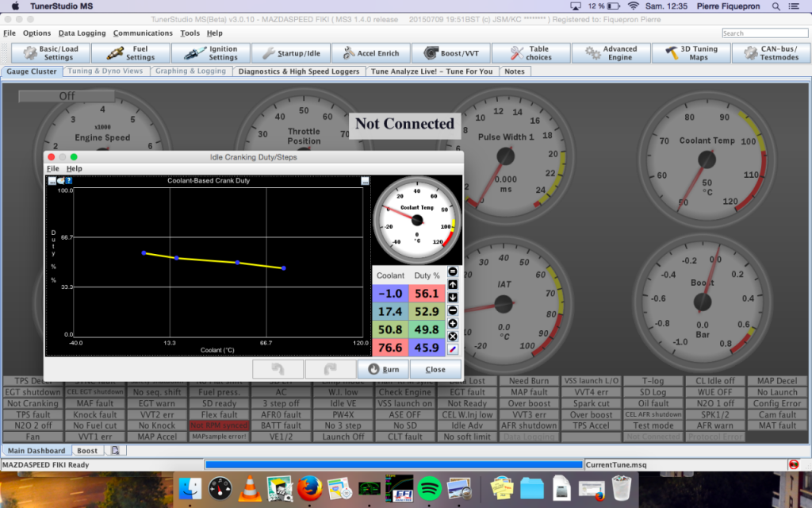Click the interpolate line icon beside the table
The height and width of the screenshot is (508, 812).
click(x=453, y=349)
